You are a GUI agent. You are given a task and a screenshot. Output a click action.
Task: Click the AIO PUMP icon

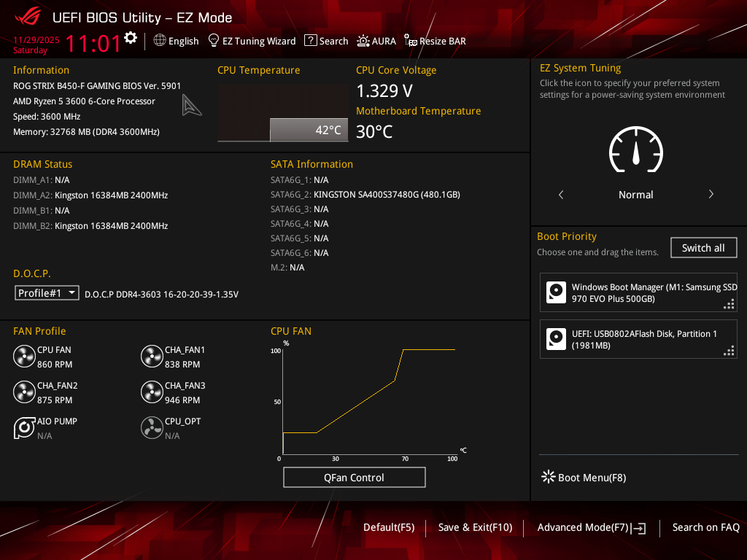pyautogui.click(x=24, y=428)
